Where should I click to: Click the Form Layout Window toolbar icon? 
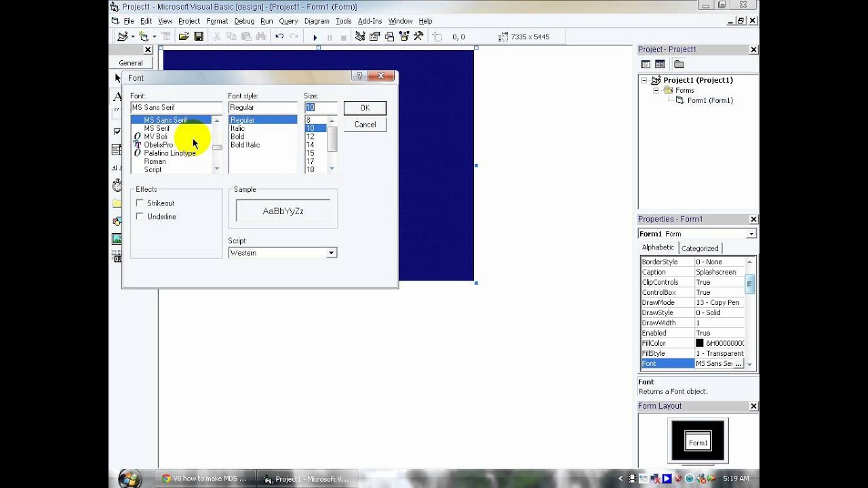point(390,37)
